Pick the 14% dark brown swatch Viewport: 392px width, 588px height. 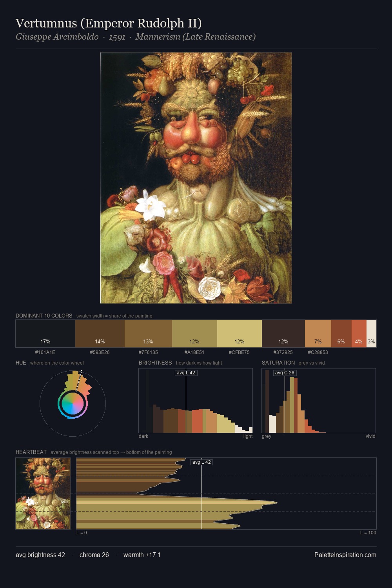click(x=100, y=334)
